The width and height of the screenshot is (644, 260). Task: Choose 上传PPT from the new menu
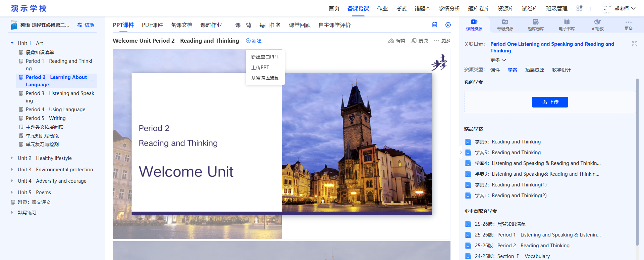click(x=260, y=68)
